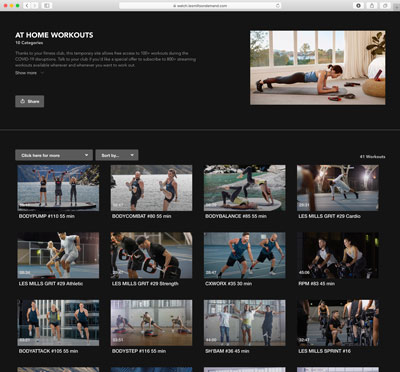This screenshot has width=400, height=372.
Task: Click the address bar URL field
Action: pyautogui.click(x=200, y=6)
